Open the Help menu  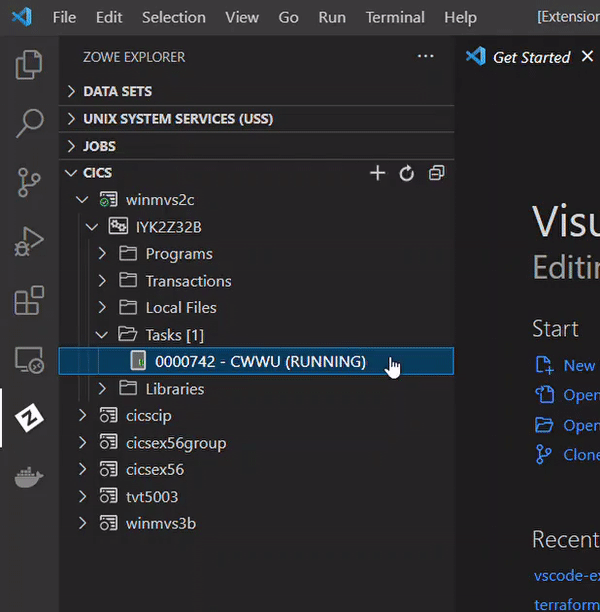click(x=461, y=18)
